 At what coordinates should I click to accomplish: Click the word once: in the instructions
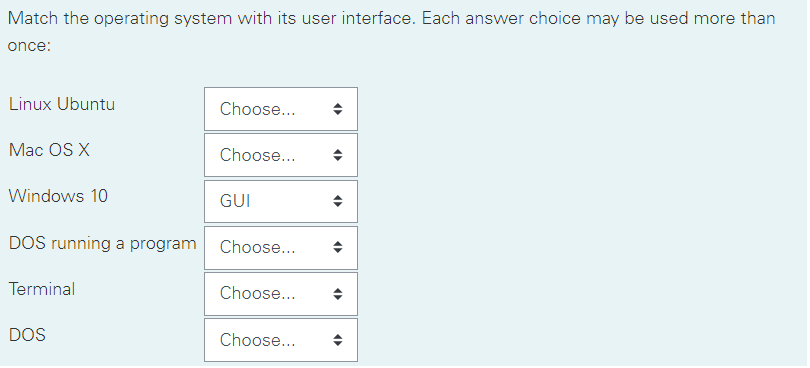coord(29,45)
